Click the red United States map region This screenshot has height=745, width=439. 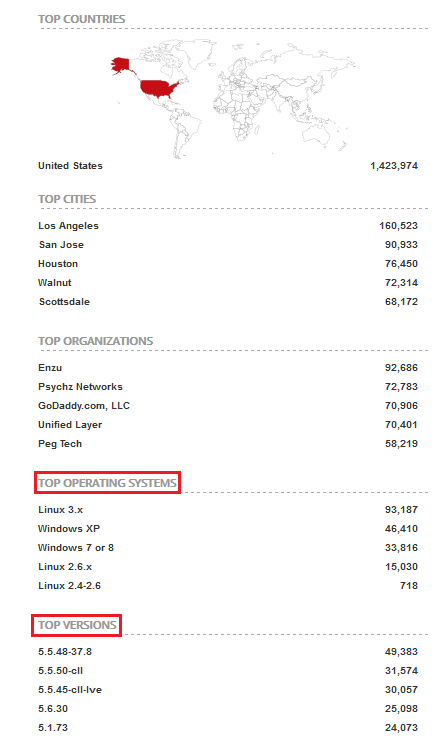pyautogui.click(x=158, y=88)
